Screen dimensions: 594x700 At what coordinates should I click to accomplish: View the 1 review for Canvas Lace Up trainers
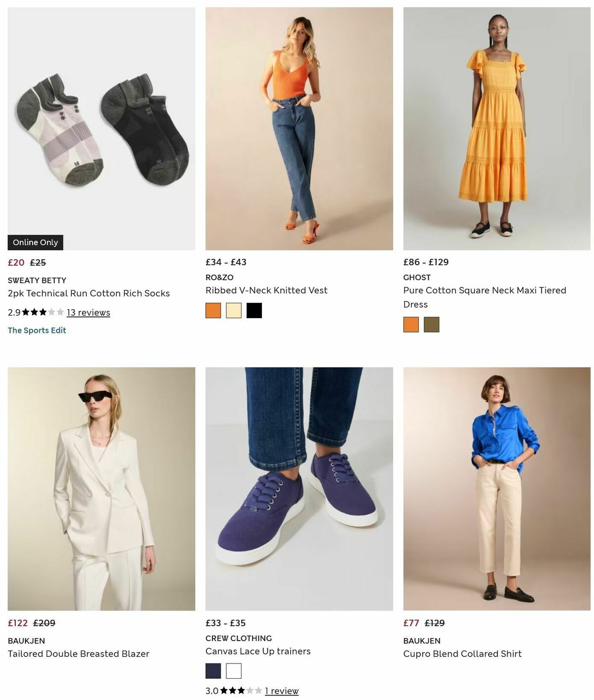click(282, 691)
